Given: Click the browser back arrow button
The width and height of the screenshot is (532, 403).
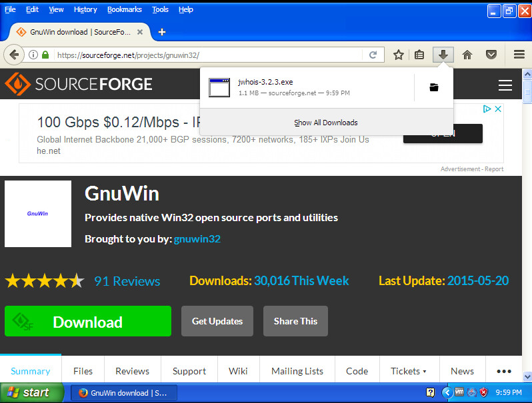Looking at the screenshot, I should [14, 55].
